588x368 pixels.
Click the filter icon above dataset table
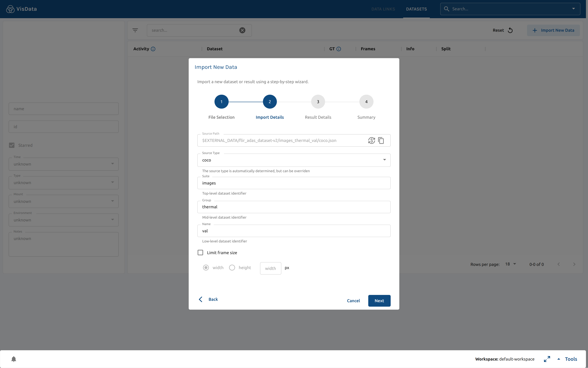point(135,30)
